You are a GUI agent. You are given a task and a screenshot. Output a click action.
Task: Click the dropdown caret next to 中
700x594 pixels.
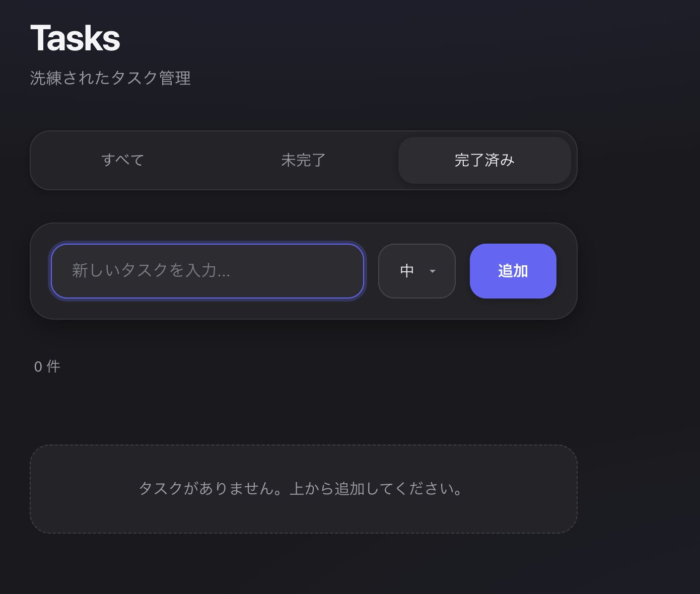coord(432,271)
